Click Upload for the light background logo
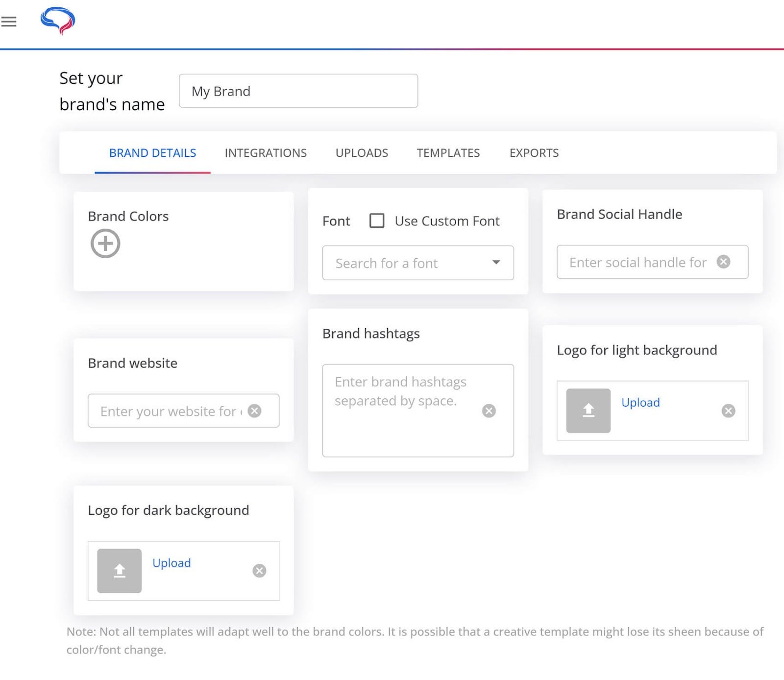Image resolution: width=784 pixels, height=680 pixels. pos(640,402)
